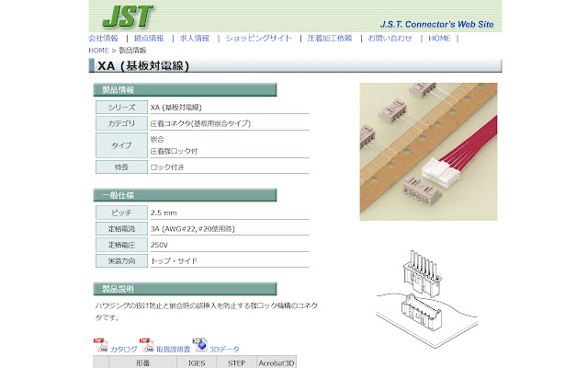
Task: Click the 3Dデータ cube icon
Action: pyautogui.click(x=199, y=346)
